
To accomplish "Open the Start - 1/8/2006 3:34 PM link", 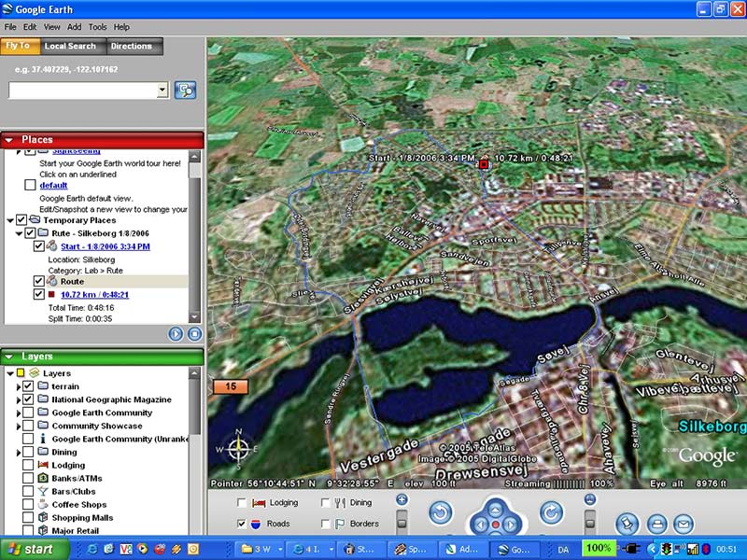I will pyautogui.click(x=106, y=246).
